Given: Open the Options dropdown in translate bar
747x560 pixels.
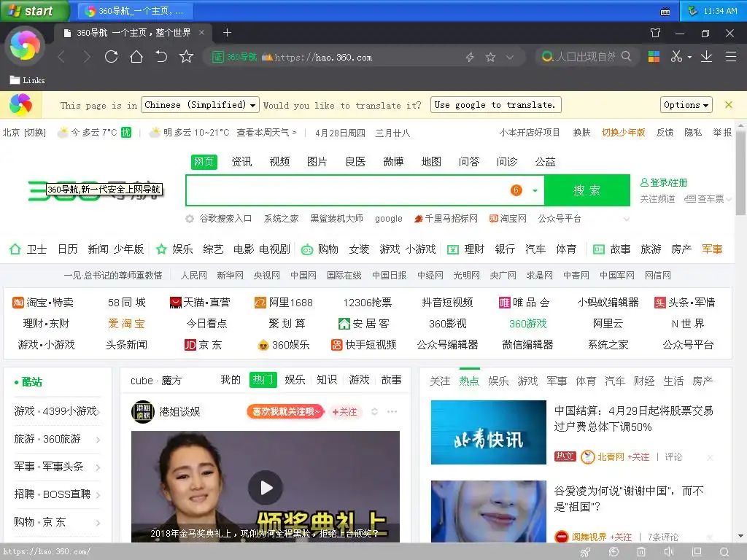Looking at the screenshot, I should [x=686, y=105].
